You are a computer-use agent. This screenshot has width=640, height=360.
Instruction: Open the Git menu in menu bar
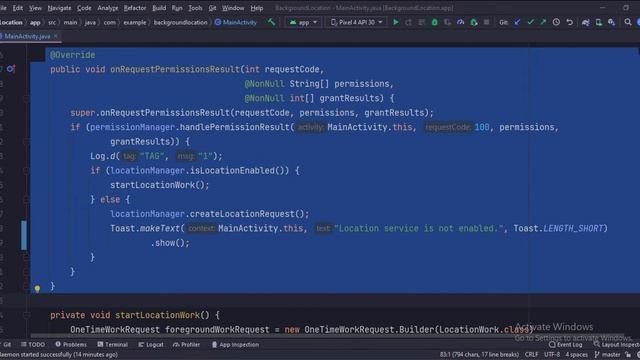[212, 8]
